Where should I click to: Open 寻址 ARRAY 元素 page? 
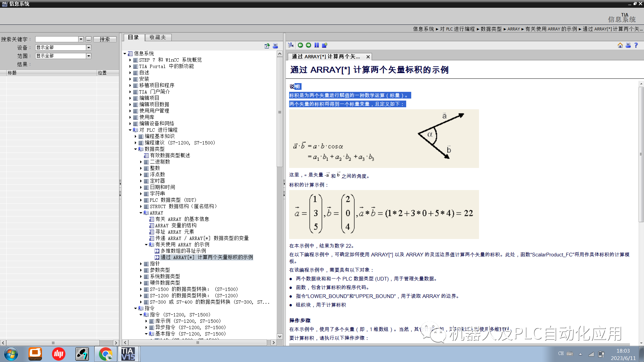pyautogui.click(x=174, y=232)
